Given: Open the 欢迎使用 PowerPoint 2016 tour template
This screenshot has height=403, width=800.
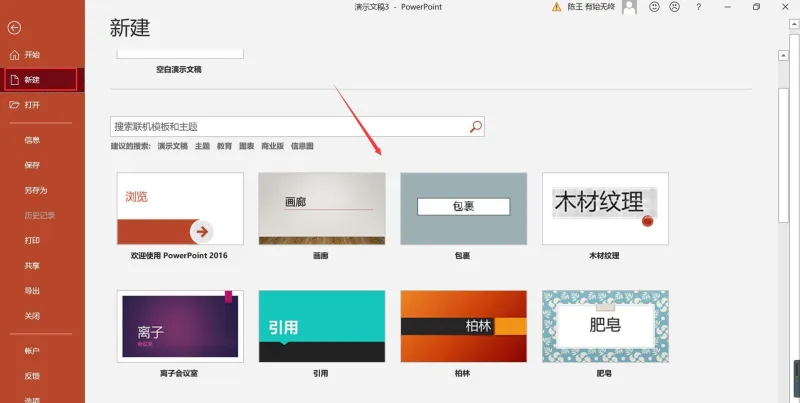Looking at the screenshot, I should pos(180,208).
